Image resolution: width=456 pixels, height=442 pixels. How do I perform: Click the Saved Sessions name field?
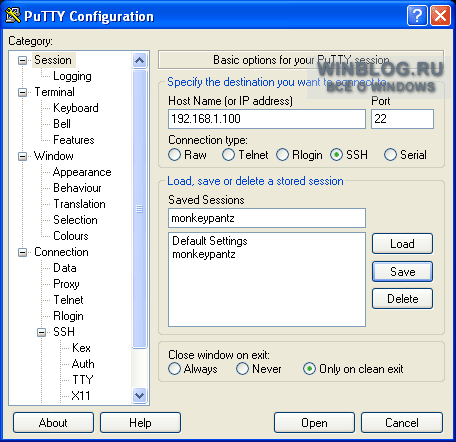click(x=267, y=218)
